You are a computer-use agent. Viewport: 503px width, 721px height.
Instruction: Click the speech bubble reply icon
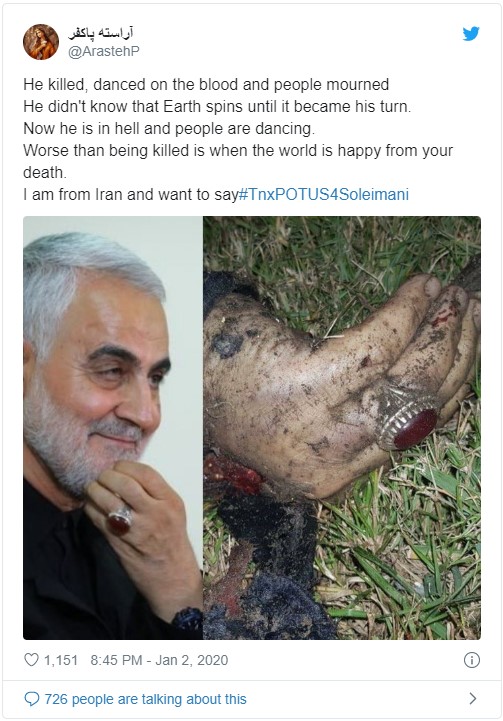[31, 699]
